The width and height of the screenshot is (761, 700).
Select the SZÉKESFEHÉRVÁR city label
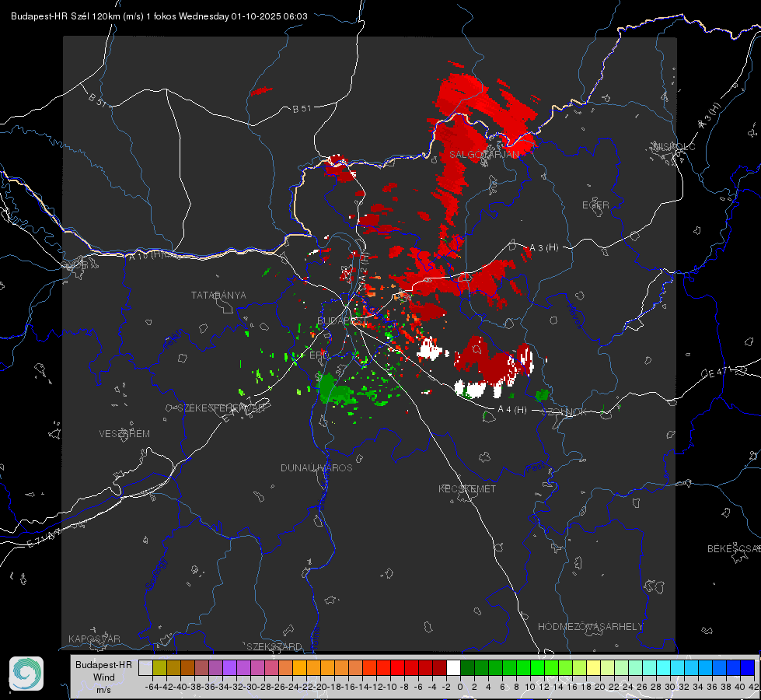[223, 408]
